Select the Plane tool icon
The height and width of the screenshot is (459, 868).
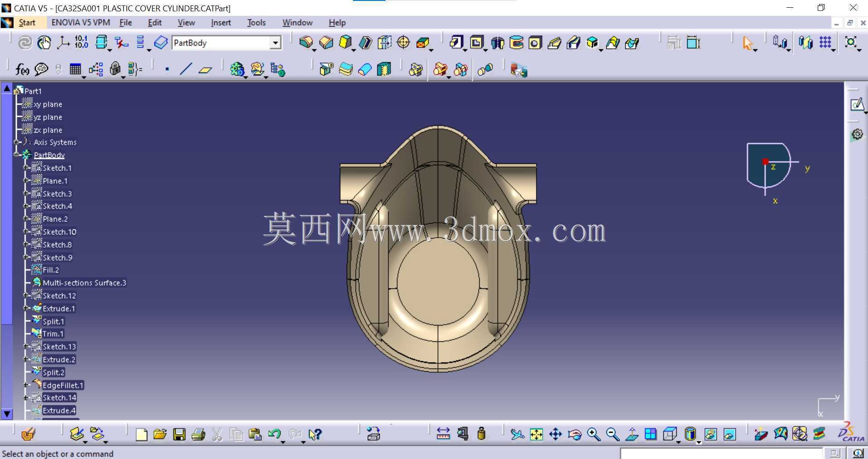click(x=205, y=69)
